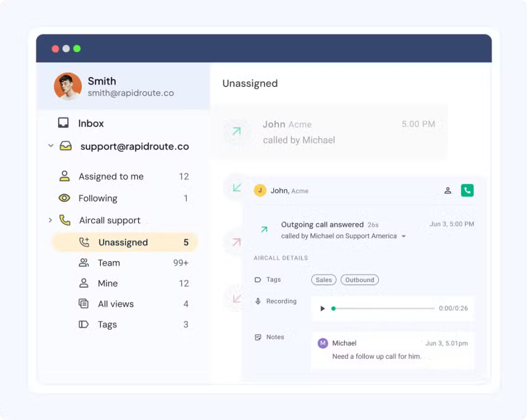Image resolution: width=527 pixels, height=420 pixels.
Task: Click the Aircall support phone icon
Action: coord(64,220)
